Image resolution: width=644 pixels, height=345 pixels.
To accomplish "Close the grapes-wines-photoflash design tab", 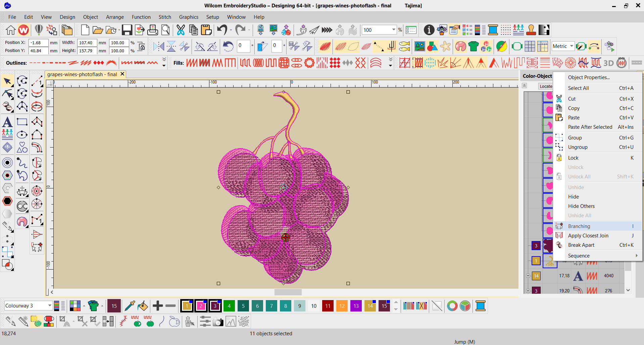I will [122, 74].
